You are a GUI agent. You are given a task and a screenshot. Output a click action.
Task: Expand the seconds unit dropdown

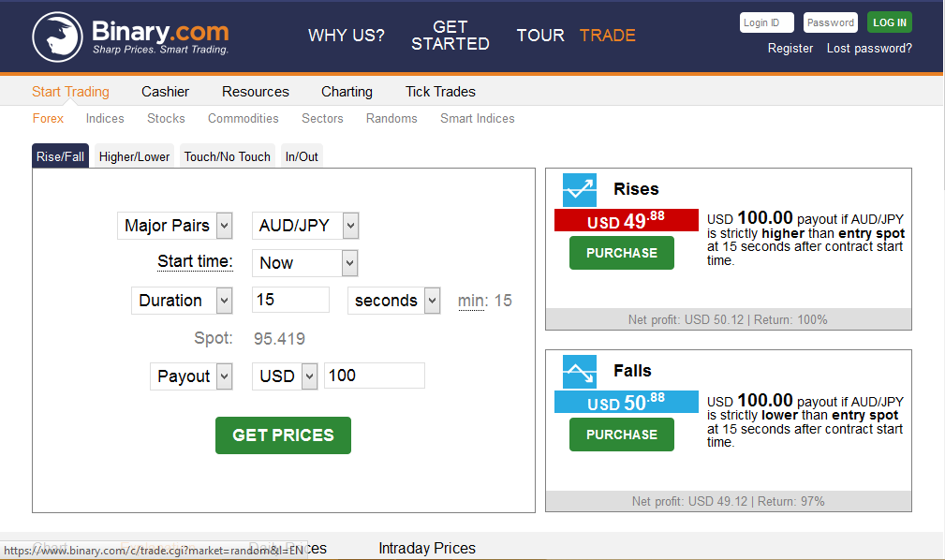[x=393, y=301]
